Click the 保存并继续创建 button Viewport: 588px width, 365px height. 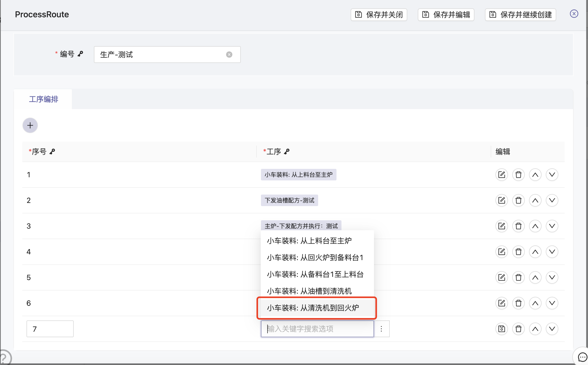tap(520, 15)
